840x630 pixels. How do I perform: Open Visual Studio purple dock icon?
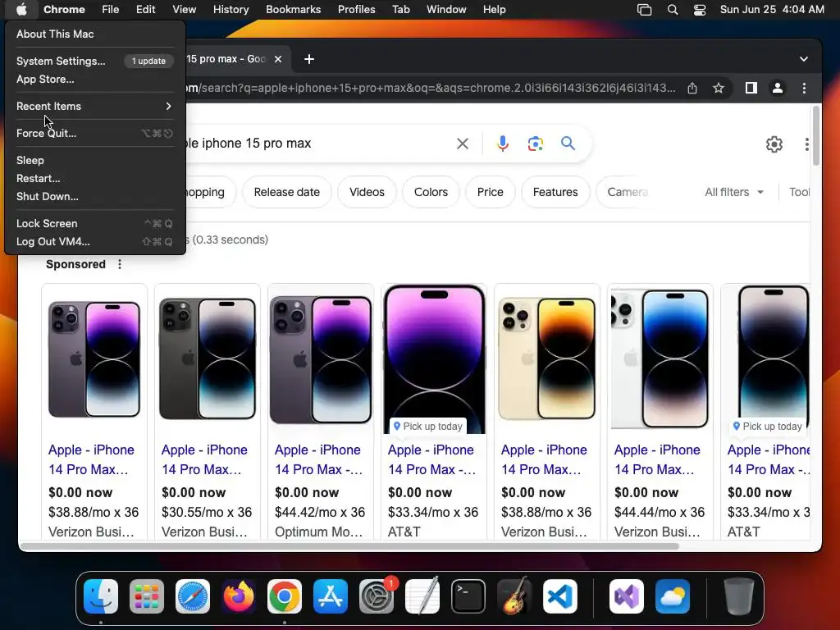[626, 596]
